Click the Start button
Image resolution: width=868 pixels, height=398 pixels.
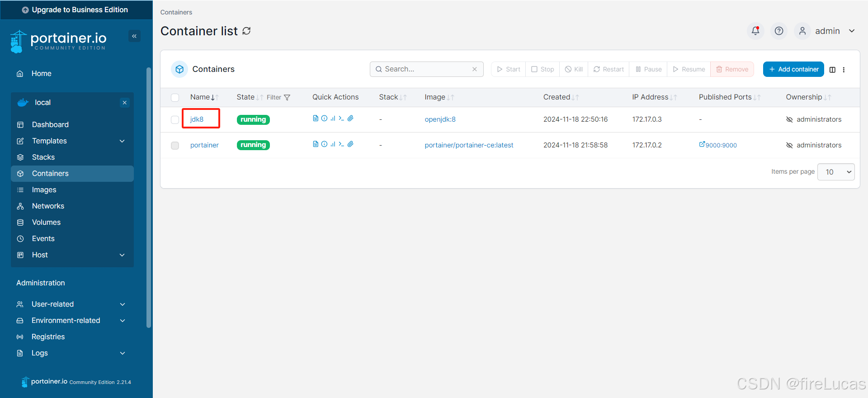[x=508, y=69]
